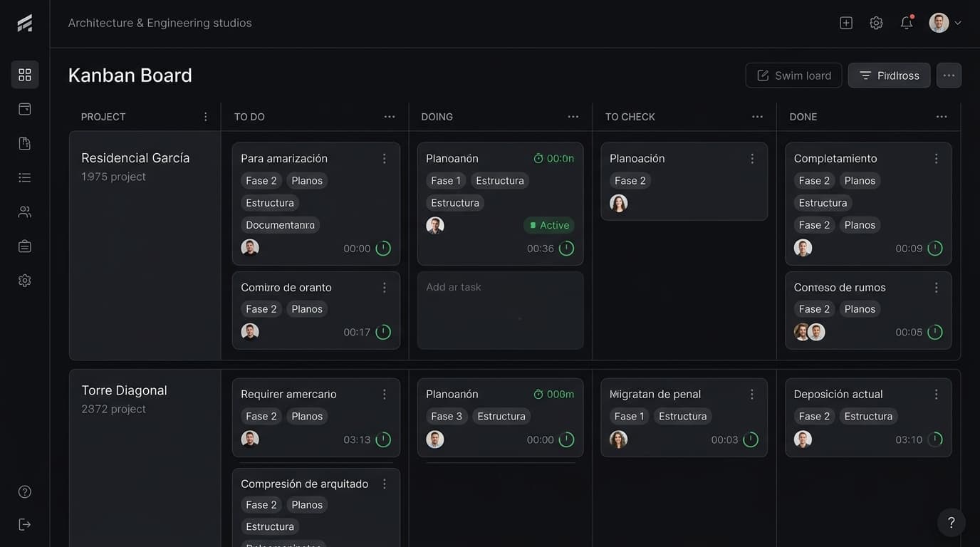This screenshot has width=980, height=547.
Task: Open TO DO column options menu
Action: click(x=390, y=117)
